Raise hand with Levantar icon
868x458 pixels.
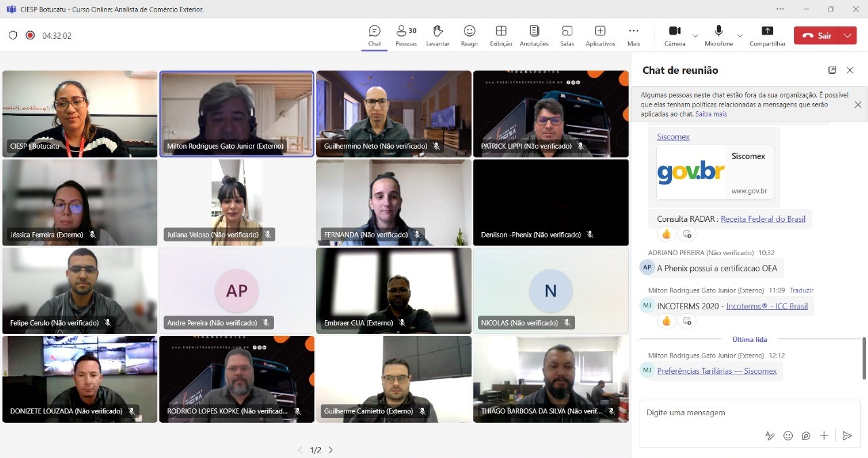coord(437,35)
